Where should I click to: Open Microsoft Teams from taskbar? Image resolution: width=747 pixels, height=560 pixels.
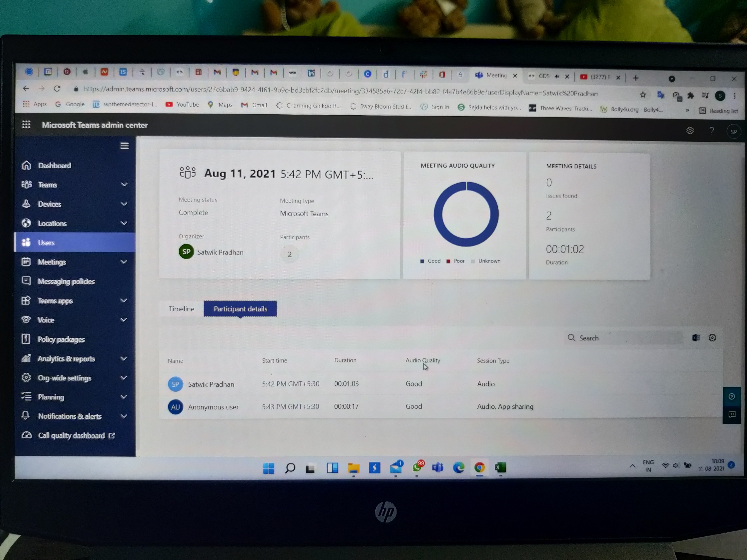(437, 467)
